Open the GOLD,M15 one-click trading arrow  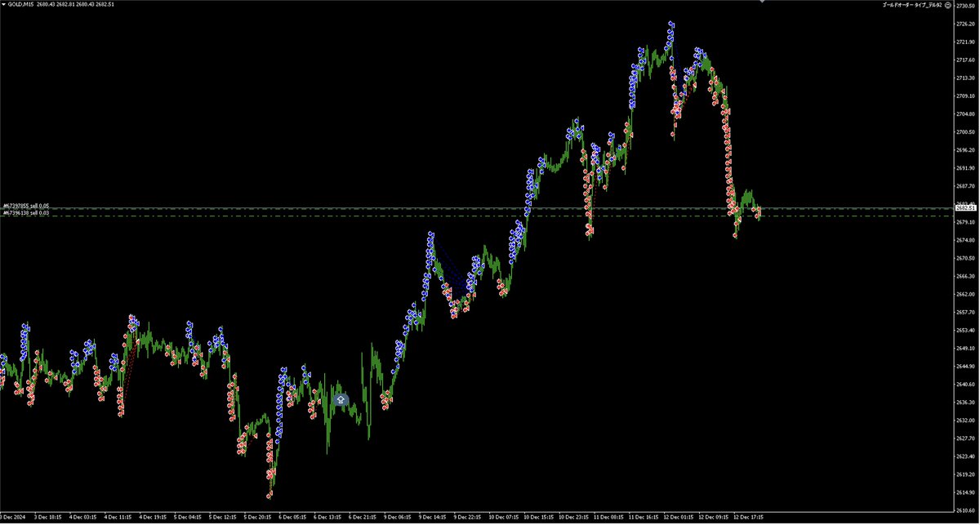3,5
